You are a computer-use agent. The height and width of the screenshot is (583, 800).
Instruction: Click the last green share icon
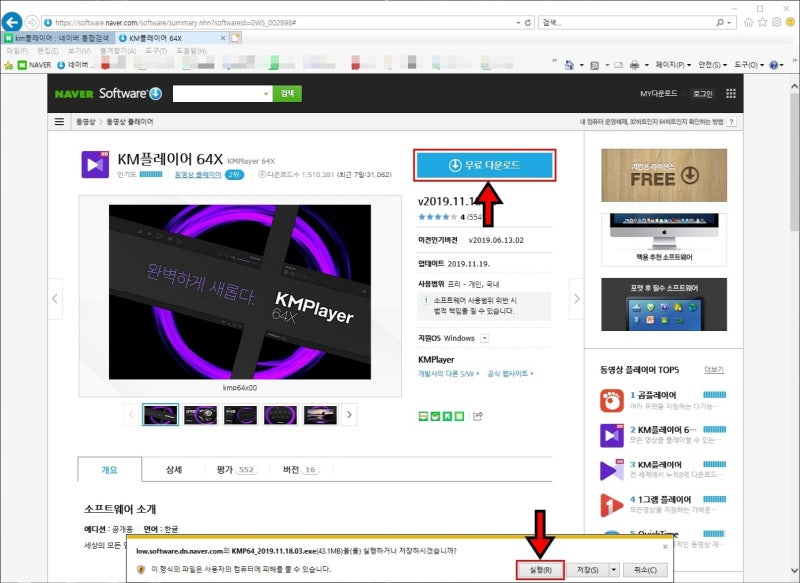[460, 416]
